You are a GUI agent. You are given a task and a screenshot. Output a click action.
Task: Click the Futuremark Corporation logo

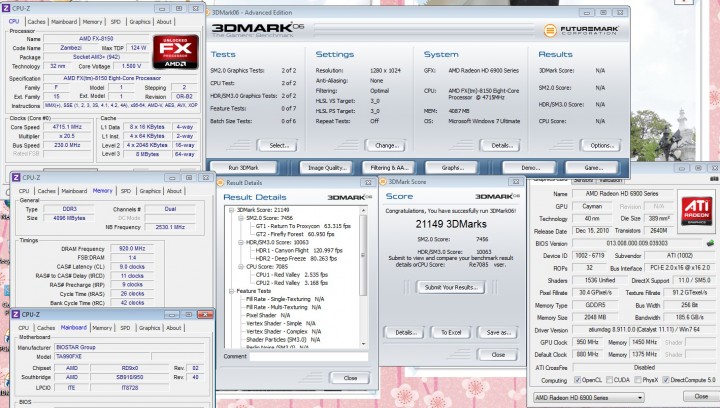[x=581, y=31]
